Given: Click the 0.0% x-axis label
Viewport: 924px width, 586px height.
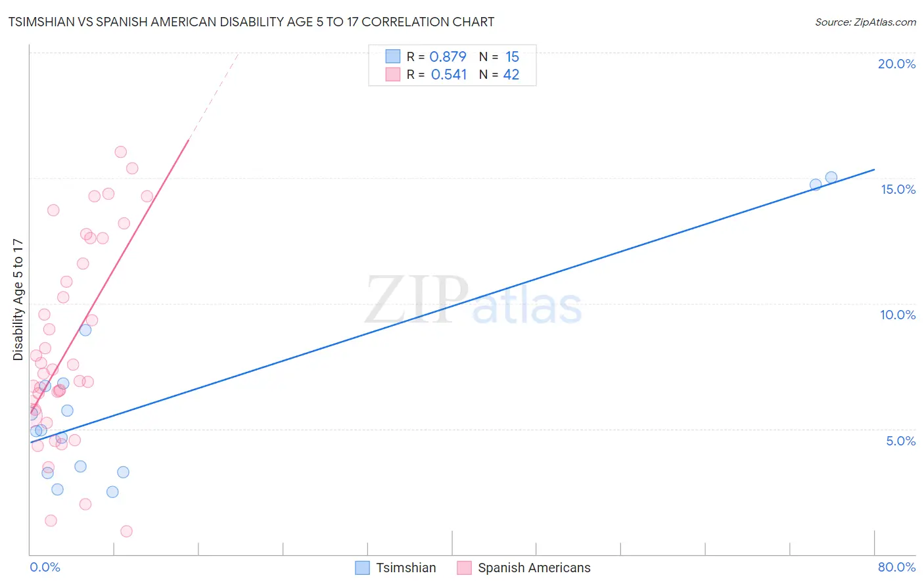Looking at the screenshot, I should [45, 567].
